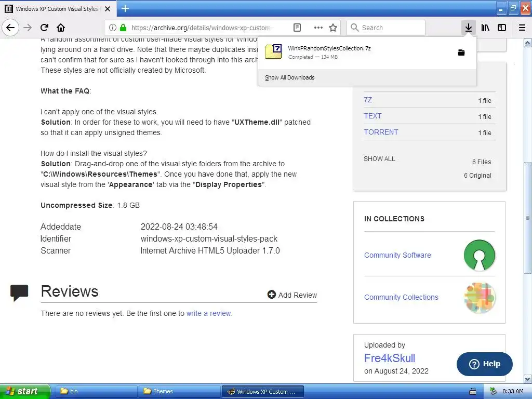532x399 pixels.
Task: Click Windows XP Custom taskbar button
Action: (262, 391)
